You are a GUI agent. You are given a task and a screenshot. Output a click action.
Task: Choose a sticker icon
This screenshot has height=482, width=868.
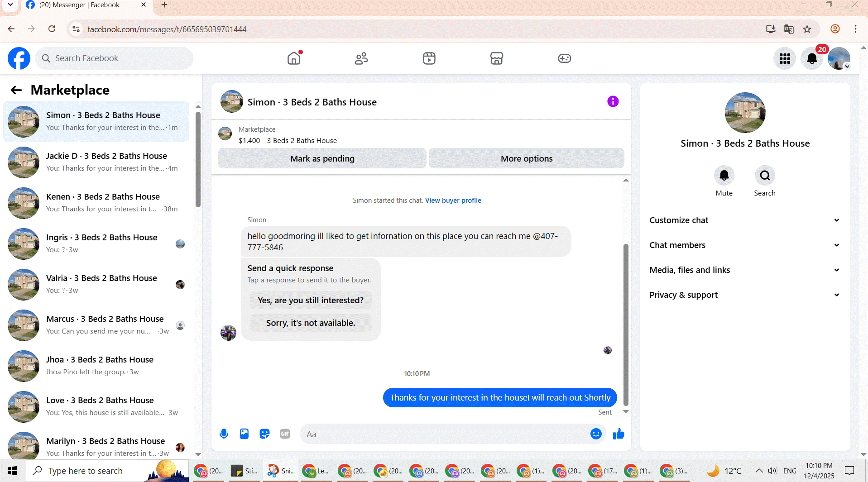pyautogui.click(x=264, y=434)
